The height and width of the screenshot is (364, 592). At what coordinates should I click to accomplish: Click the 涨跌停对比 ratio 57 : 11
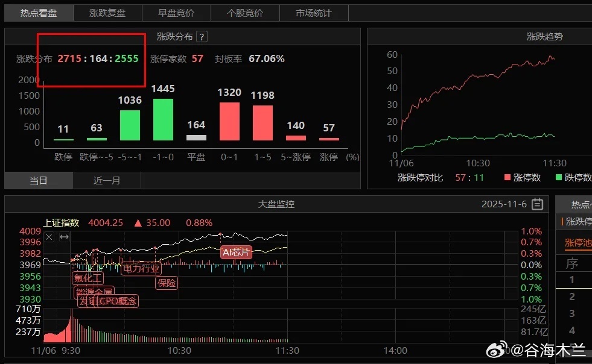pos(469,178)
